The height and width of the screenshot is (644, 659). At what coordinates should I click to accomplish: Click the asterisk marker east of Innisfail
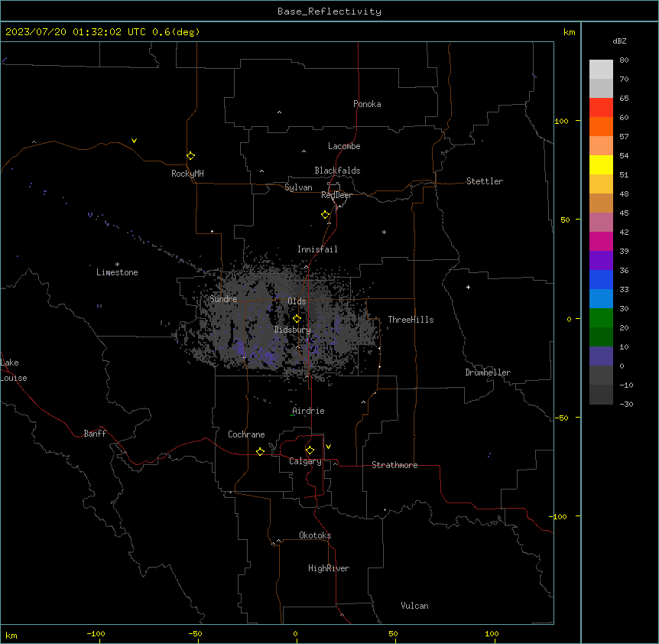coord(384,232)
